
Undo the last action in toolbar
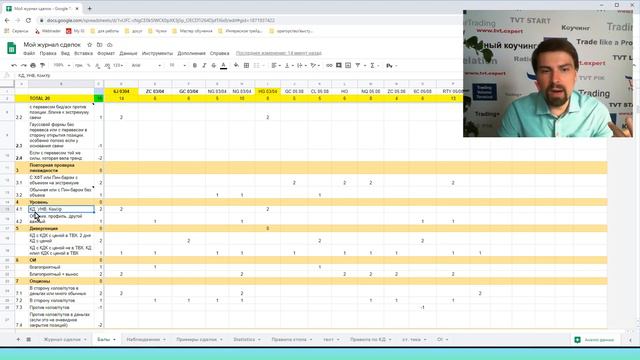14,65
